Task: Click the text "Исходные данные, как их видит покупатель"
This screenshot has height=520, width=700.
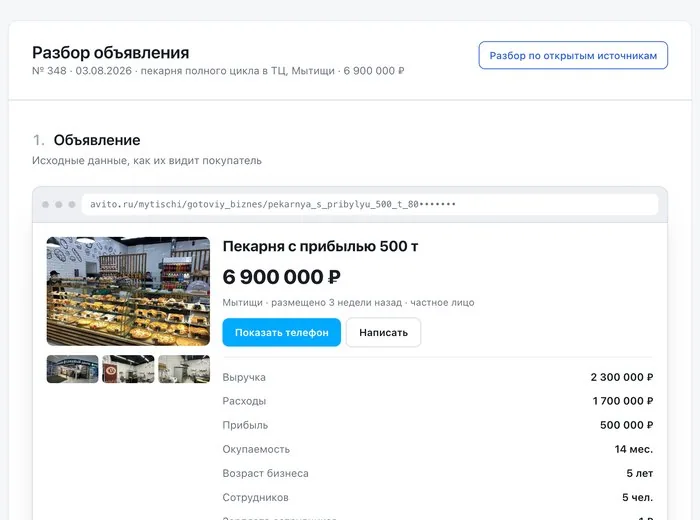Action: point(147,161)
